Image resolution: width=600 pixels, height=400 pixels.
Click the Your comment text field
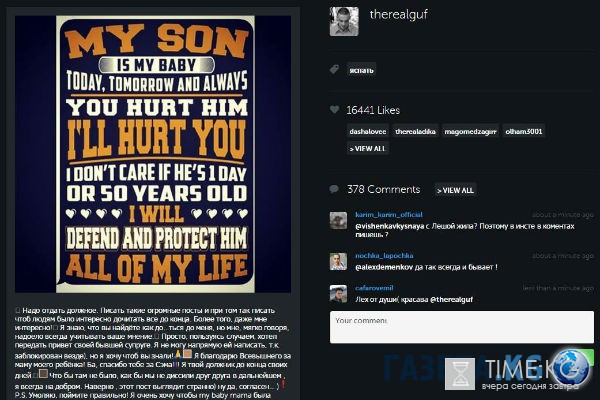pos(462,327)
